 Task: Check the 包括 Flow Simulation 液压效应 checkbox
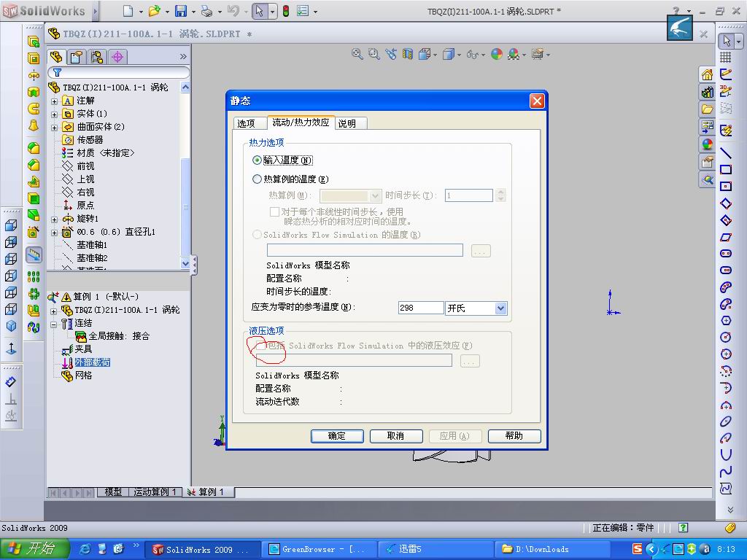tap(260, 346)
